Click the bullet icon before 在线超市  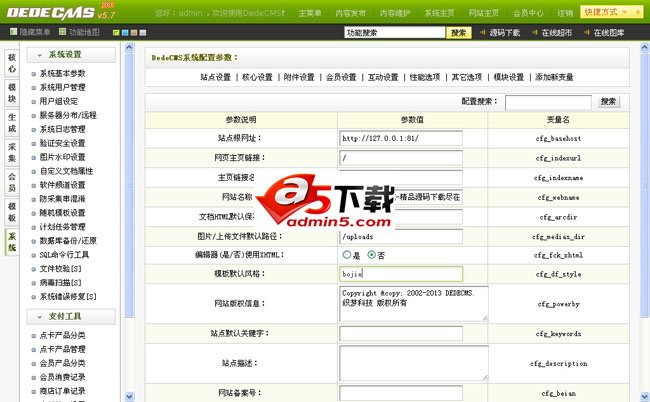535,32
